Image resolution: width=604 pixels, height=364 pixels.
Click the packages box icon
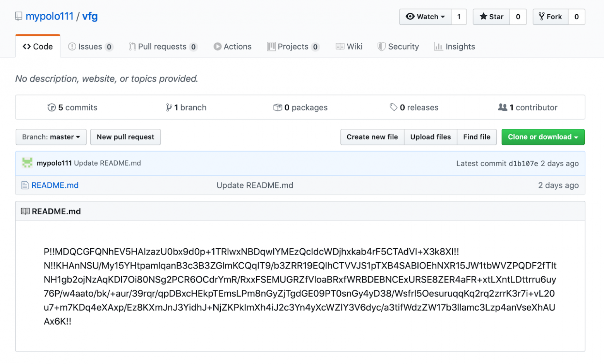pos(278,108)
